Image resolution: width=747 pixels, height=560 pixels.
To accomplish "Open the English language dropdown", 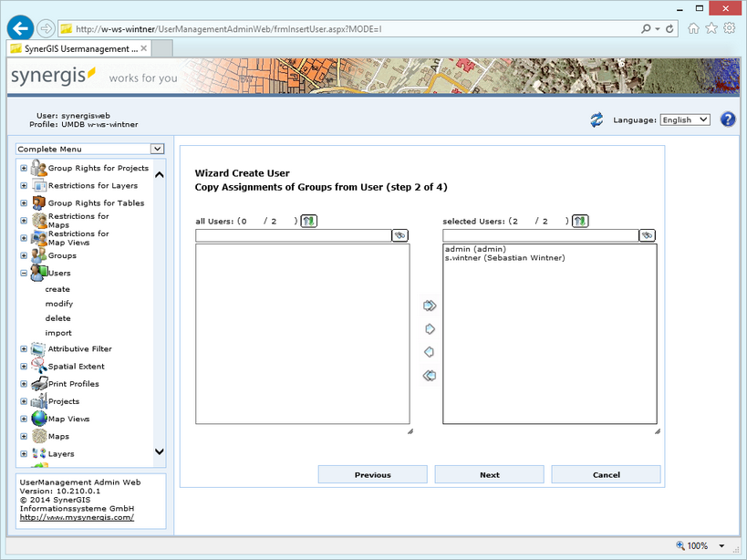I will click(x=684, y=119).
